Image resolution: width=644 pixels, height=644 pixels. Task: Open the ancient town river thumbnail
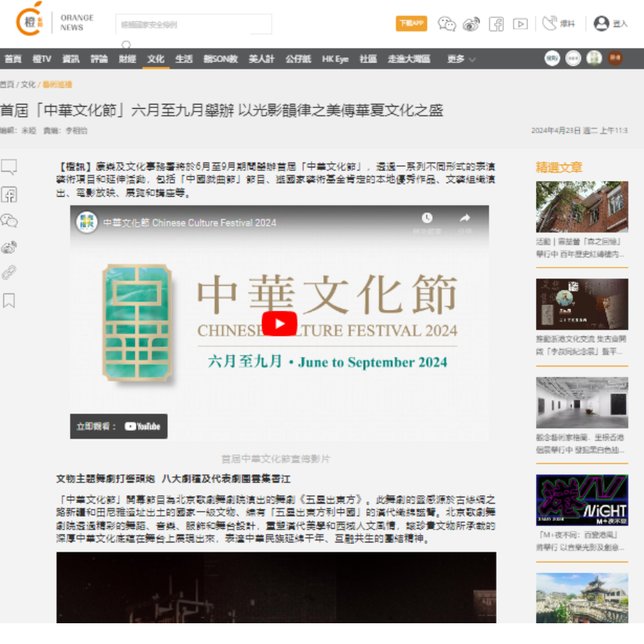[582, 598]
